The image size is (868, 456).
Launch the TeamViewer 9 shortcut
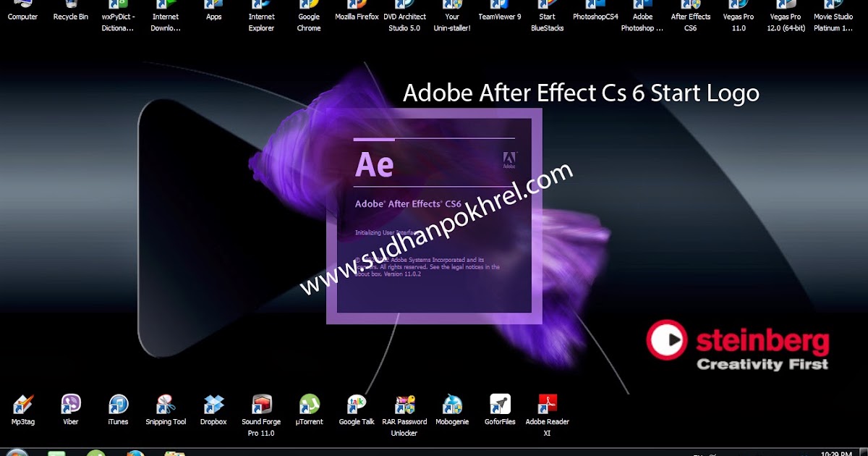[500, 11]
